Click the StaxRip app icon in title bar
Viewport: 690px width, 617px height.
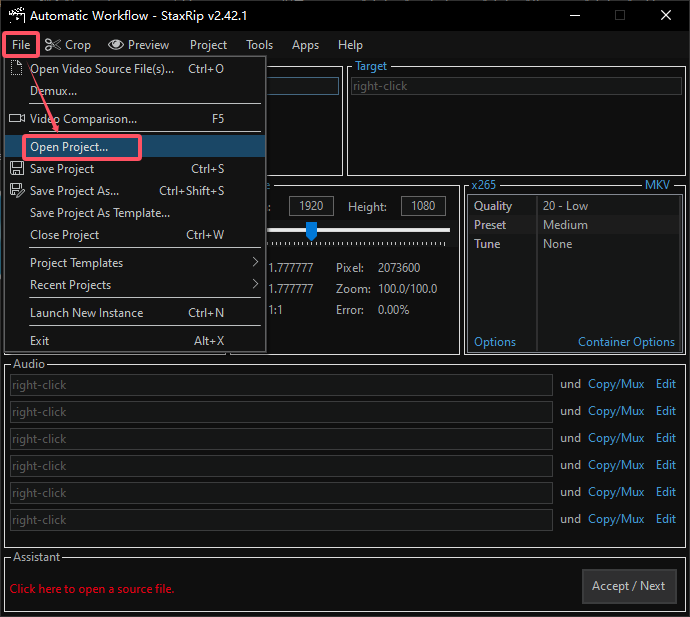(16, 16)
